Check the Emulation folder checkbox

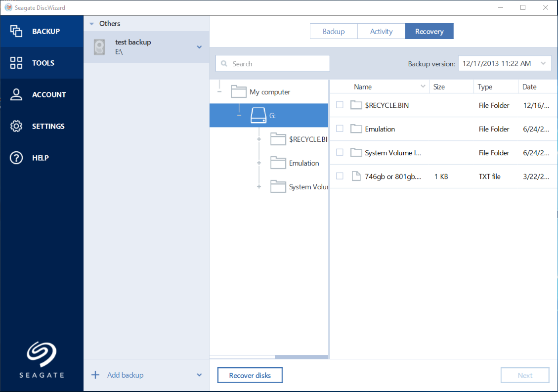tap(340, 129)
